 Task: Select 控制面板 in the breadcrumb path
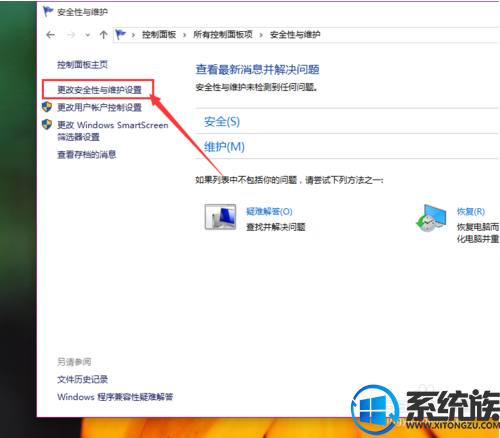tap(159, 34)
